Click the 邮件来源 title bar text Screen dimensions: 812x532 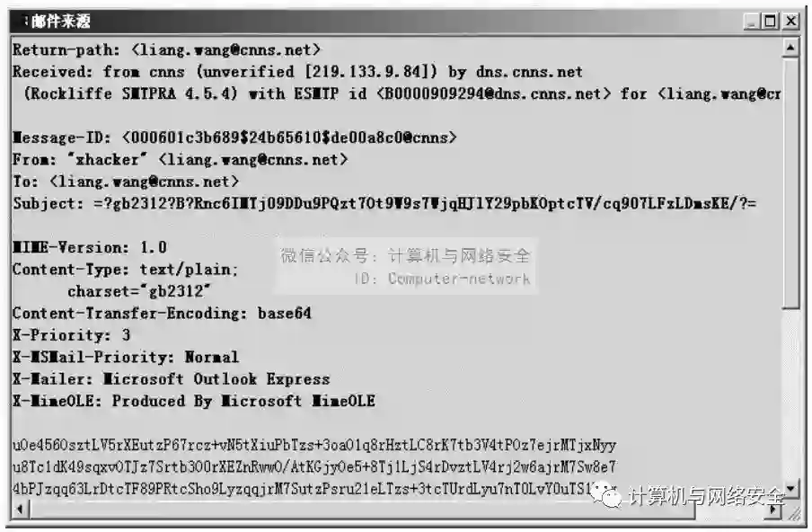point(60,22)
